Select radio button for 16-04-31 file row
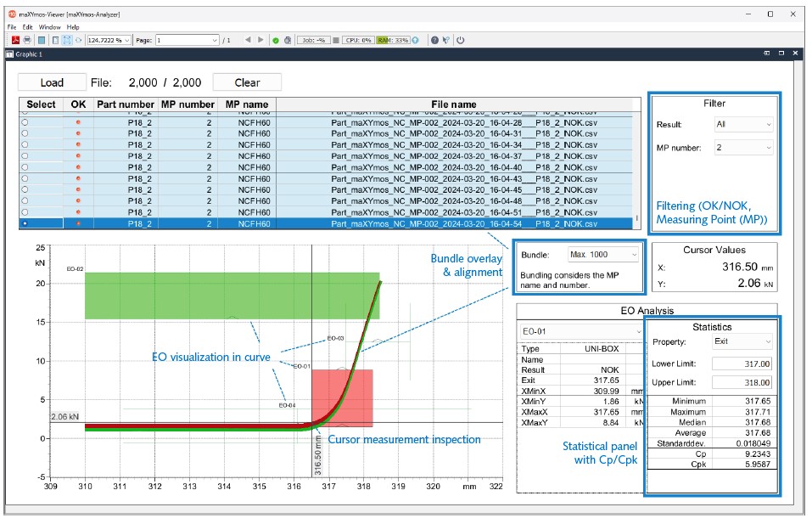 25,133
